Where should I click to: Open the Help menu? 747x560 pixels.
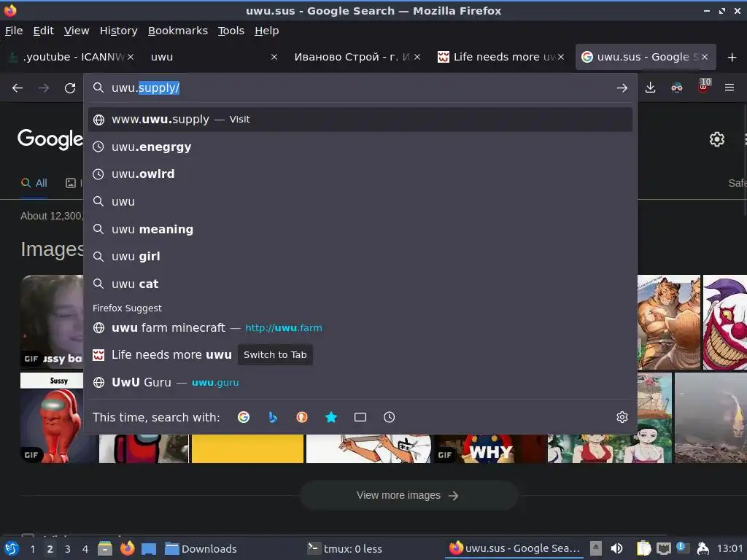pos(267,31)
